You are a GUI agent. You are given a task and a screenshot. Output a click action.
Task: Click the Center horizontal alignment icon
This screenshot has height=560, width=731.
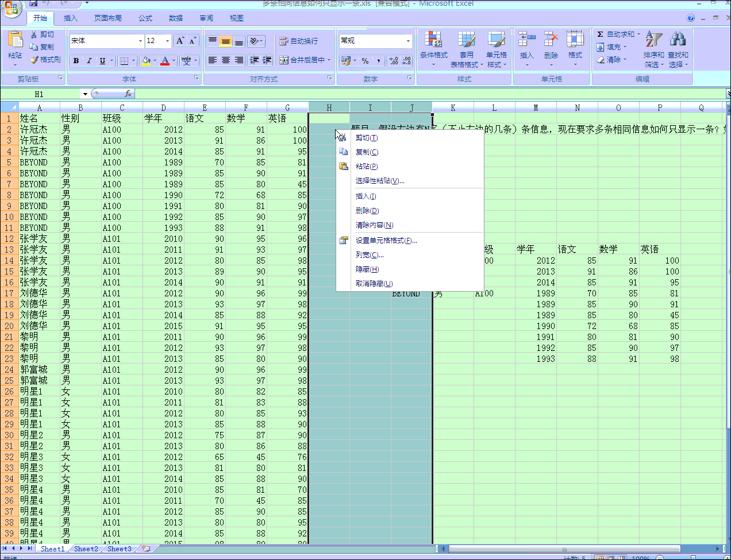point(226,60)
